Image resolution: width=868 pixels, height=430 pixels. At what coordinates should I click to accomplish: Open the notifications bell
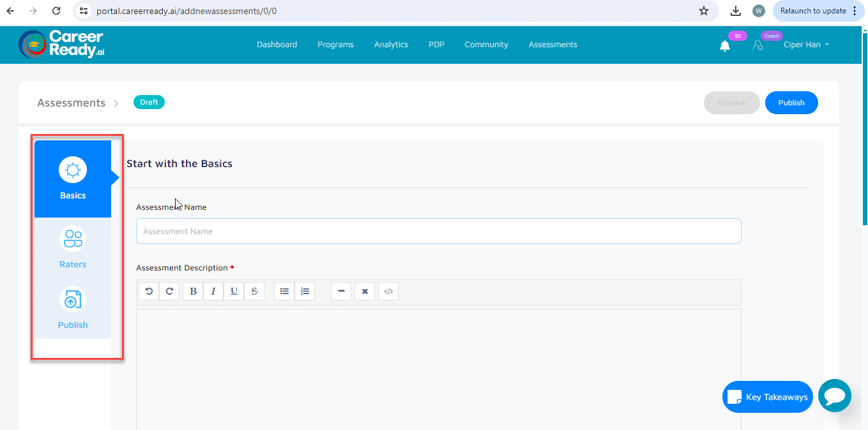pyautogui.click(x=725, y=45)
